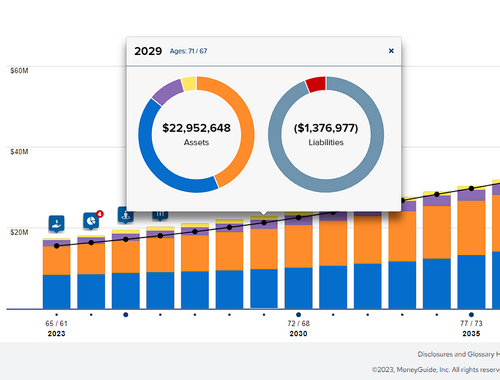500x380 pixels.
Task: Click the net worth line point for 2023
Action: (x=56, y=246)
